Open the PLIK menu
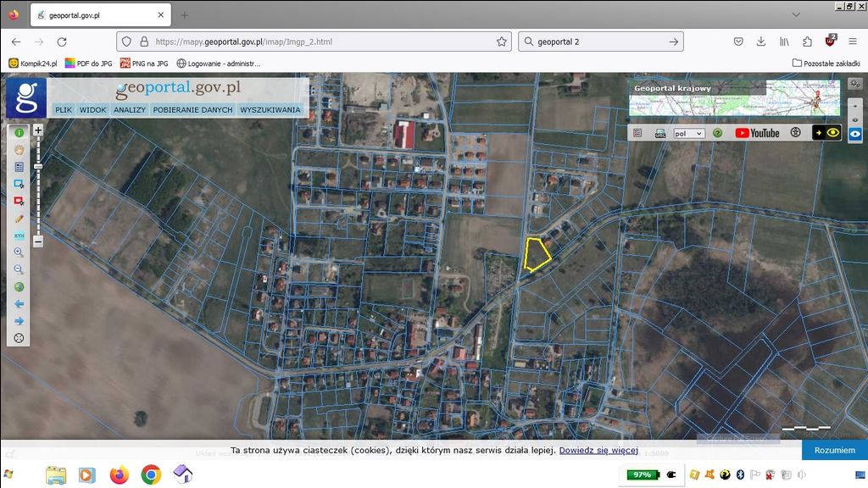The height and width of the screenshot is (488, 868). click(x=64, y=110)
